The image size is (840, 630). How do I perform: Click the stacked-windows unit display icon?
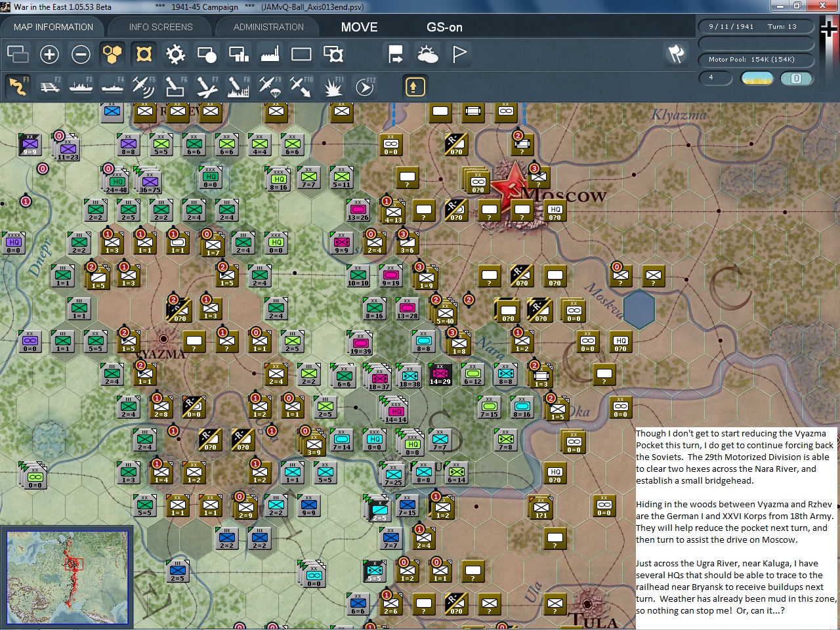coord(18,54)
